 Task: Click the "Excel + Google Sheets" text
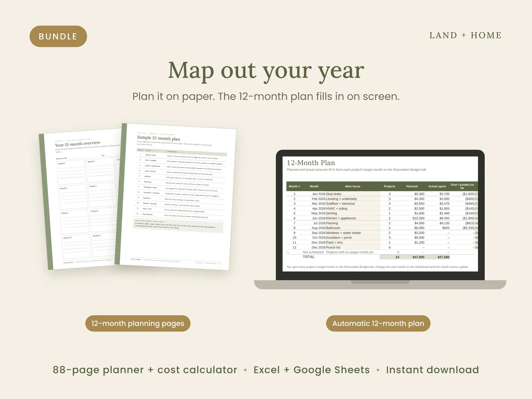click(x=312, y=370)
